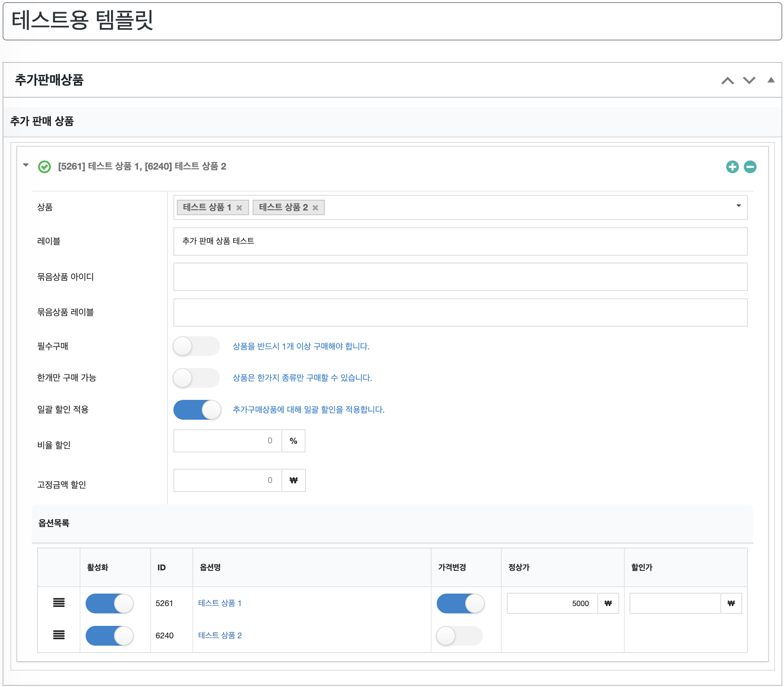Click drag handle for option 5261

(59, 603)
